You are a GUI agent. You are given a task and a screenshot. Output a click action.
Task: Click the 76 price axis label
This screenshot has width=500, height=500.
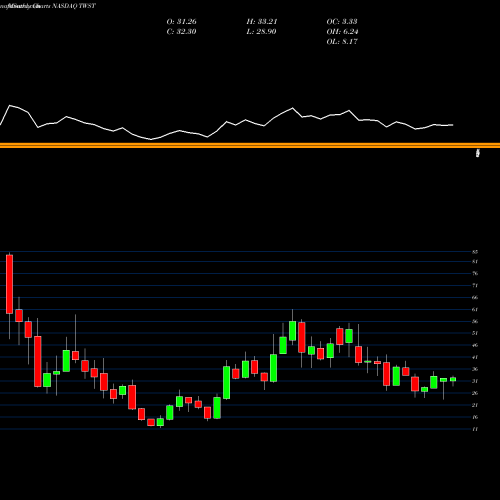click(475, 274)
